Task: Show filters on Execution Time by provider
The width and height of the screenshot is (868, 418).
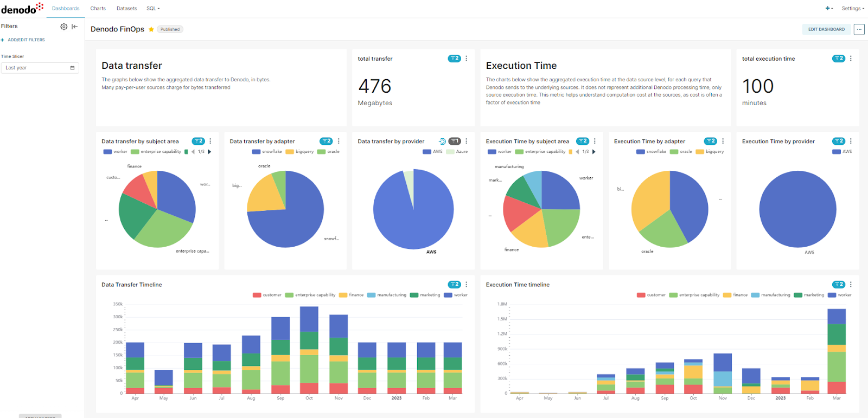Action: [839, 141]
